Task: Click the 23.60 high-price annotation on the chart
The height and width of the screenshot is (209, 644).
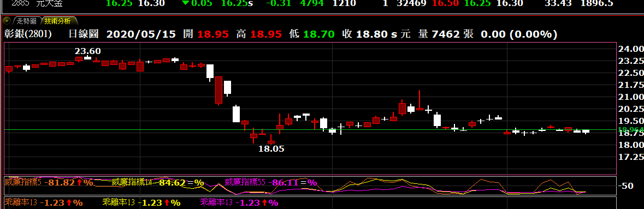Action: pos(87,51)
